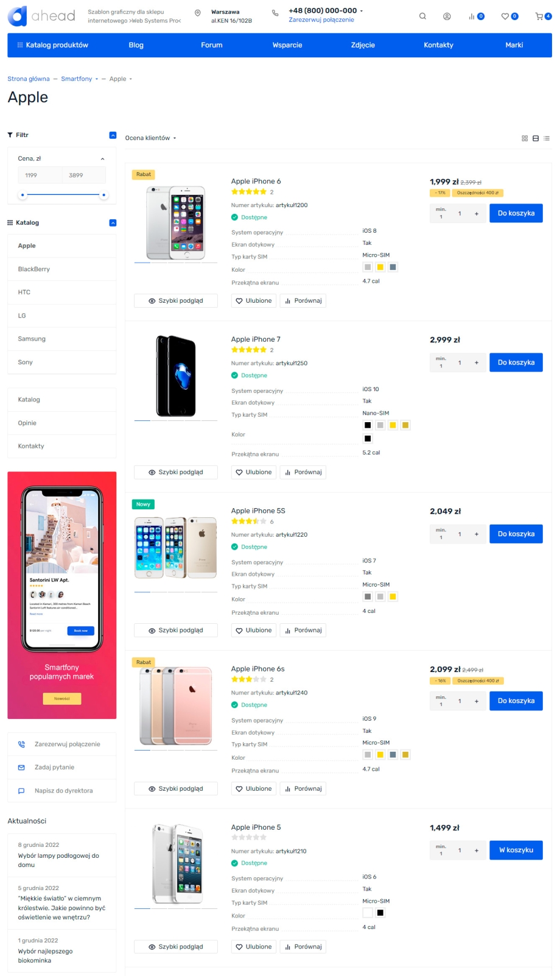Collapse the Katalog sidebar toggle
This screenshot has height=976, width=560.
(x=113, y=223)
